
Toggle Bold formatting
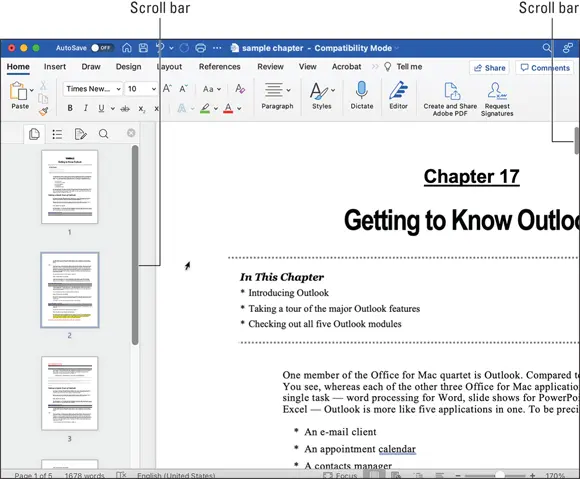pyautogui.click(x=70, y=108)
